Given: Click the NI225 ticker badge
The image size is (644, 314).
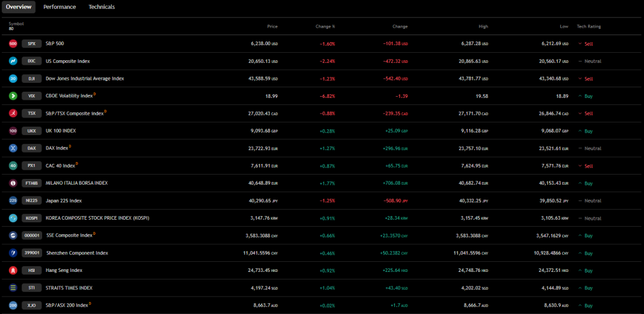Looking at the screenshot, I should pos(31,201).
